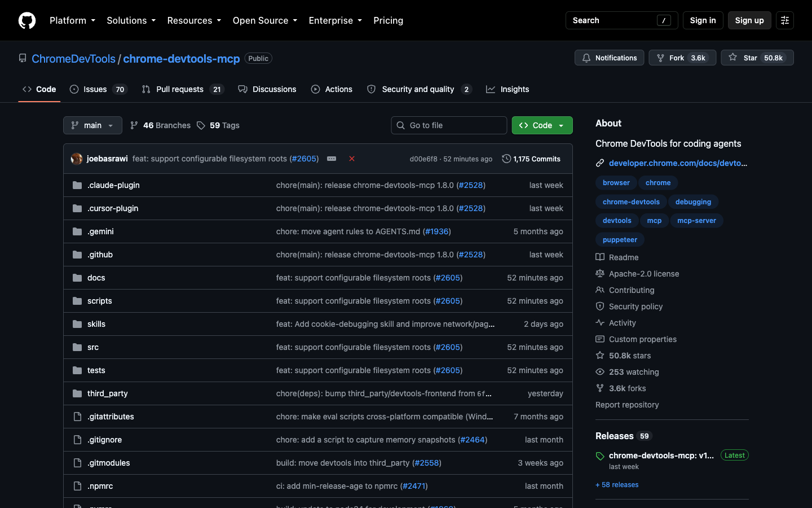Select the debugging topic tag
The height and width of the screenshot is (508, 812).
(x=693, y=202)
